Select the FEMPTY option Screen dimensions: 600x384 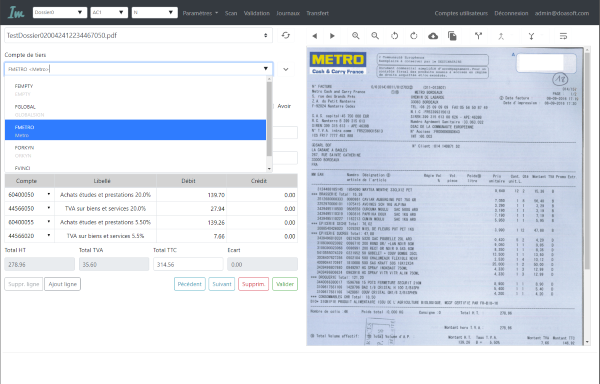point(135,90)
